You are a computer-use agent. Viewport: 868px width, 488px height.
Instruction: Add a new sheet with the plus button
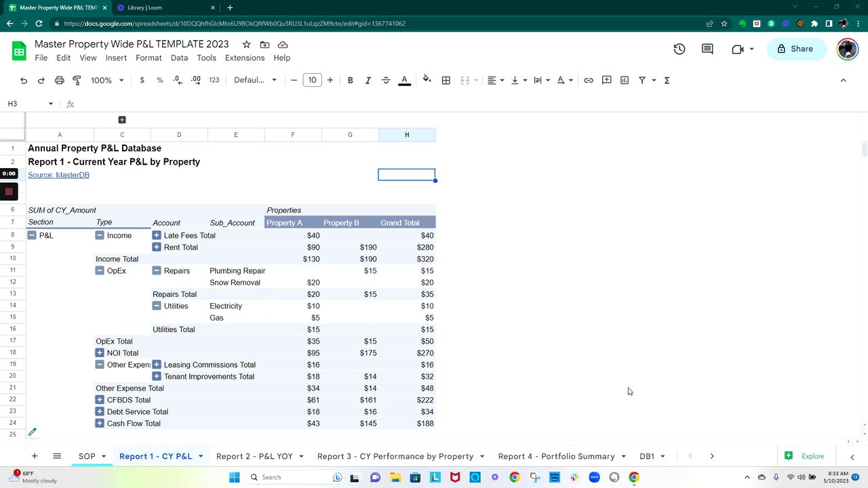[x=34, y=456]
